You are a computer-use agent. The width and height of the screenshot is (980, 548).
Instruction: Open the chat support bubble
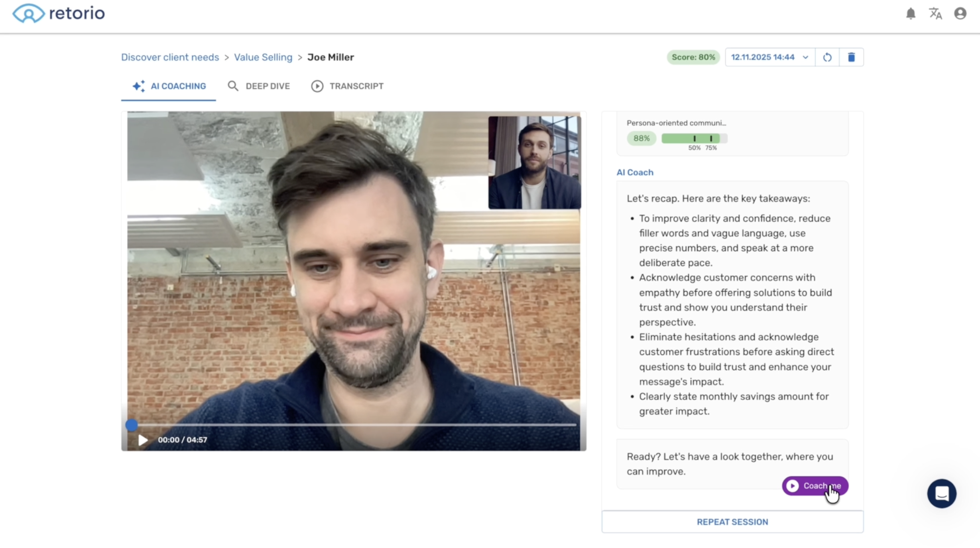pos(941,494)
